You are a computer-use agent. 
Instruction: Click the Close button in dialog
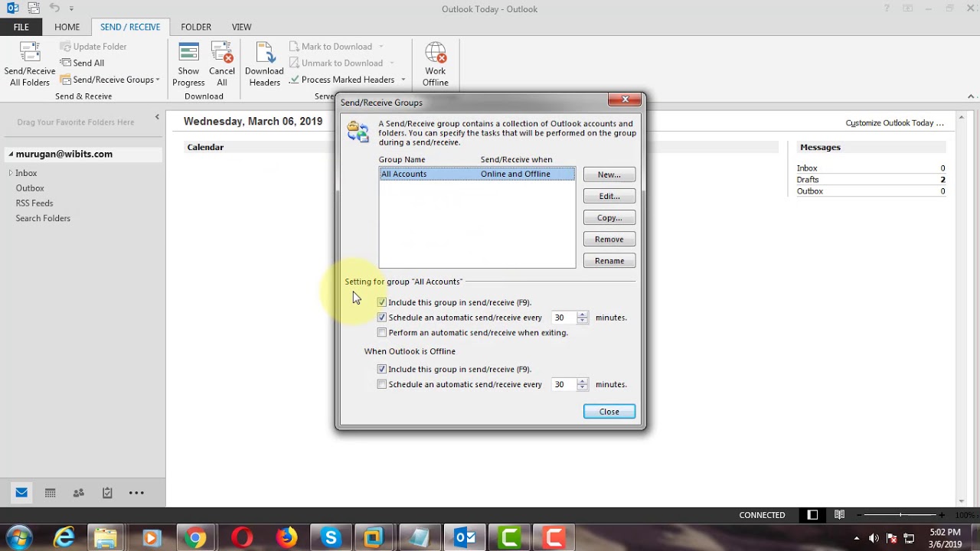(609, 412)
